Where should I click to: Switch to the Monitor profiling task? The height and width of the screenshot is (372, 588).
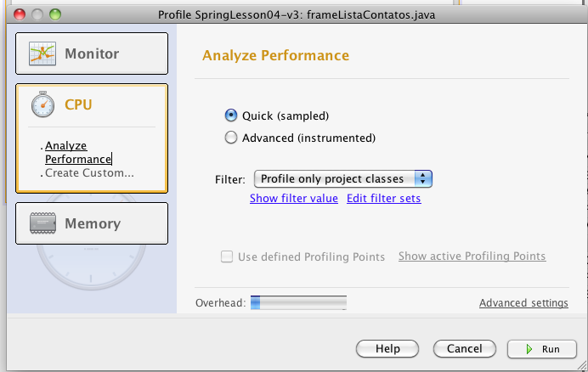pos(92,54)
